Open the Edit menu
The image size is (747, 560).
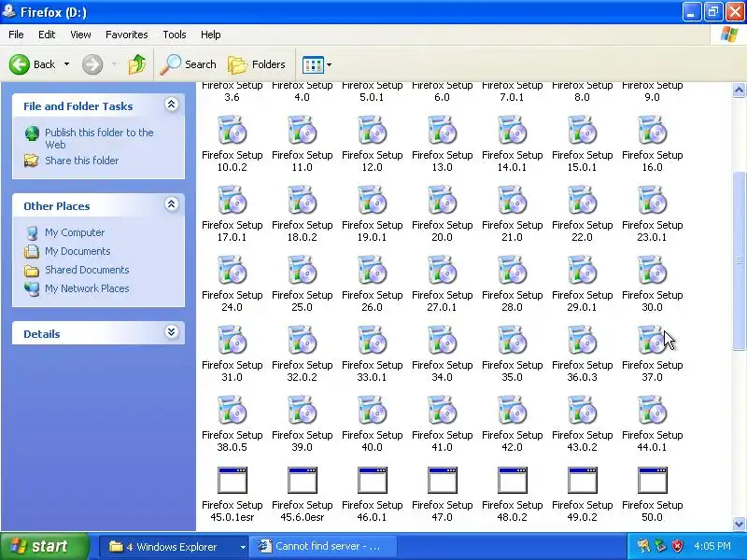pos(47,35)
